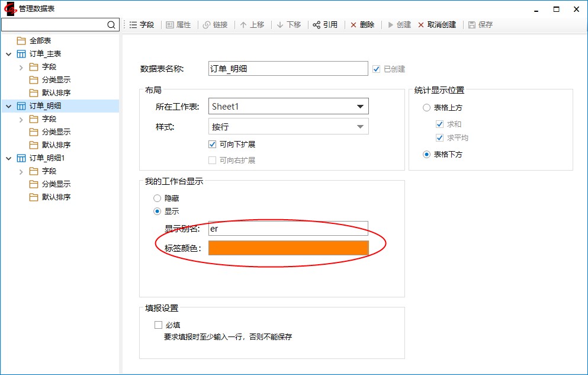Click the orange 标签颜色 swatch

coord(288,248)
